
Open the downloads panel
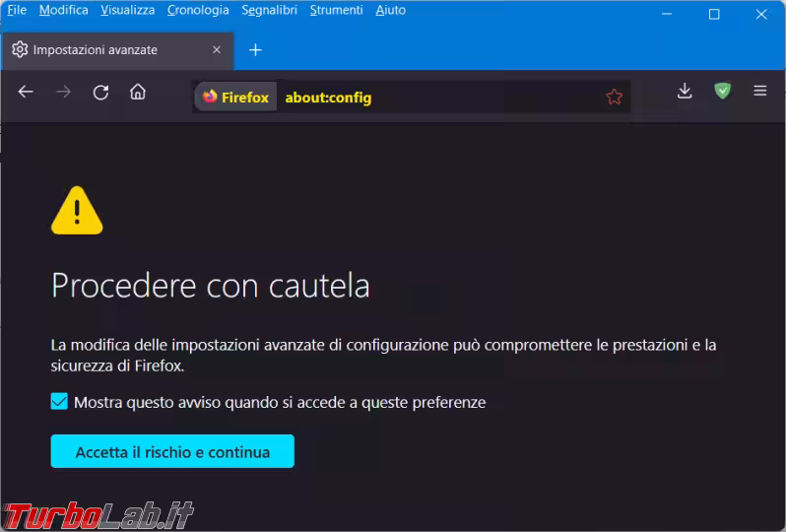(685, 91)
